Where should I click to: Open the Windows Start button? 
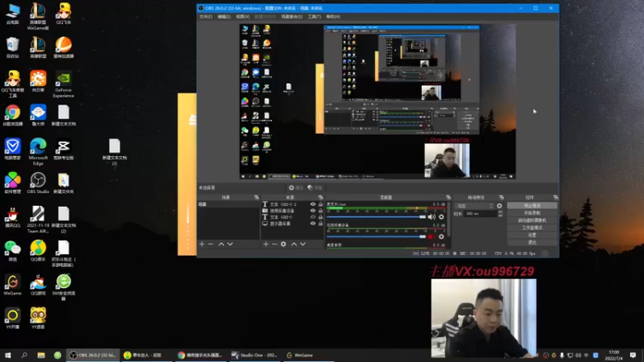(8, 355)
